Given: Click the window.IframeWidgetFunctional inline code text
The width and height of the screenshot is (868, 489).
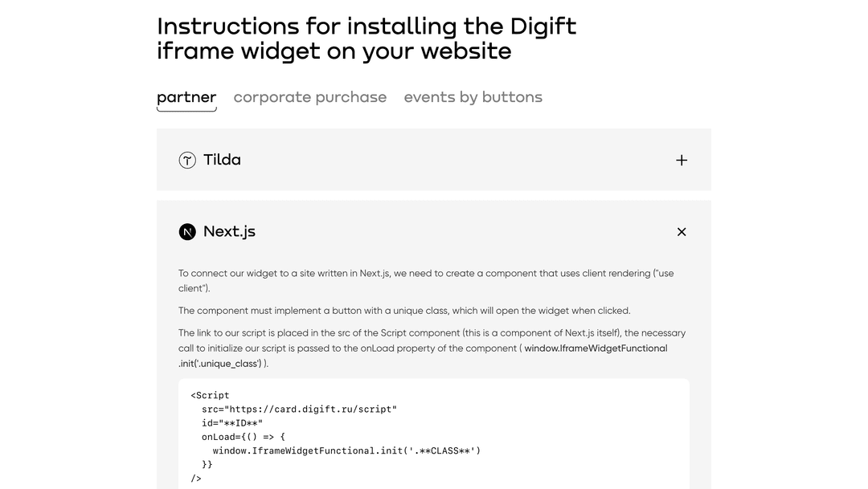Looking at the screenshot, I should pos(596,348).
